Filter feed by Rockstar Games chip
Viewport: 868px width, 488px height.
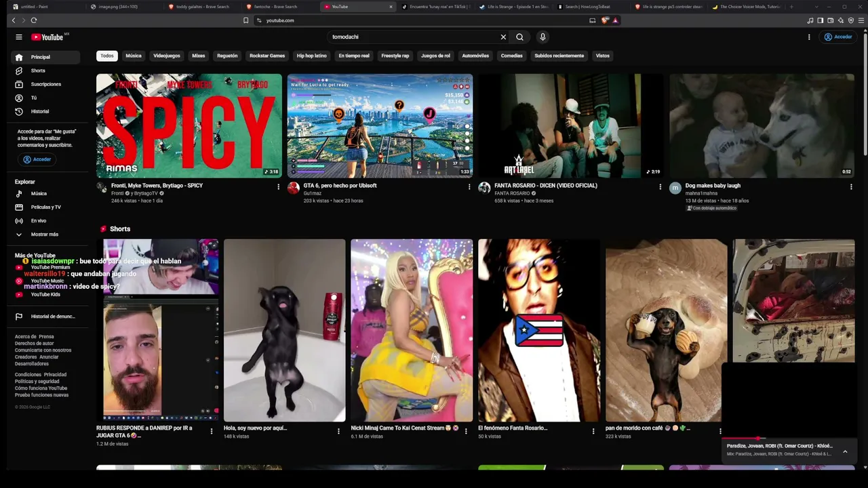click(267, 56)
